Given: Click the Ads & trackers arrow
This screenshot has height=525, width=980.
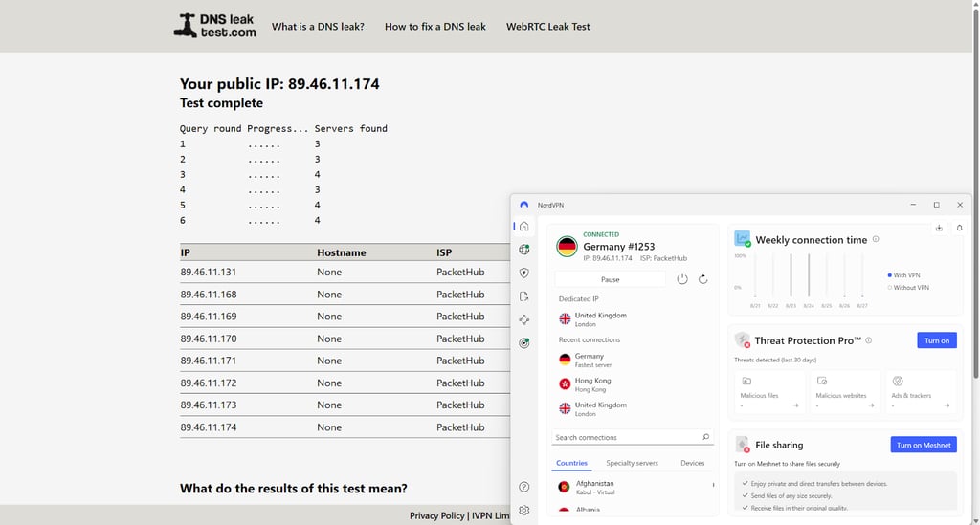Looking at the screenshot, I should click(x=947, y=405).
